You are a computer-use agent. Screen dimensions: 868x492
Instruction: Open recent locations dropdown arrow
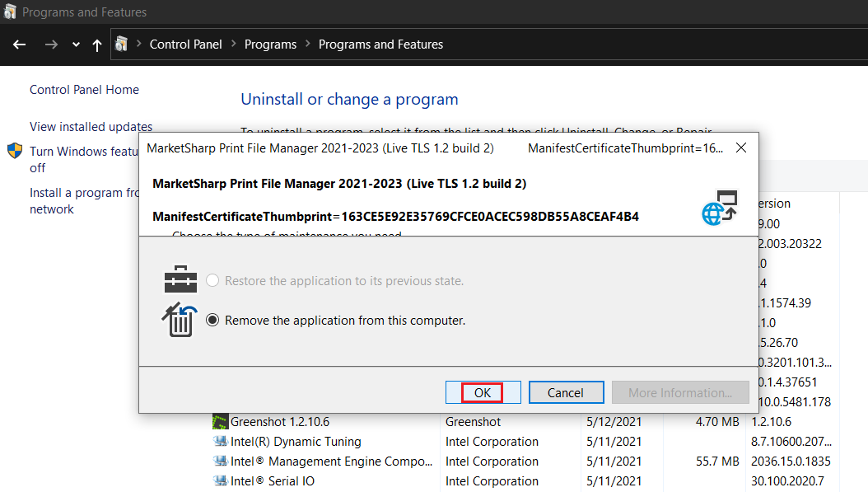pyautogui.click(x=76, y=45)
